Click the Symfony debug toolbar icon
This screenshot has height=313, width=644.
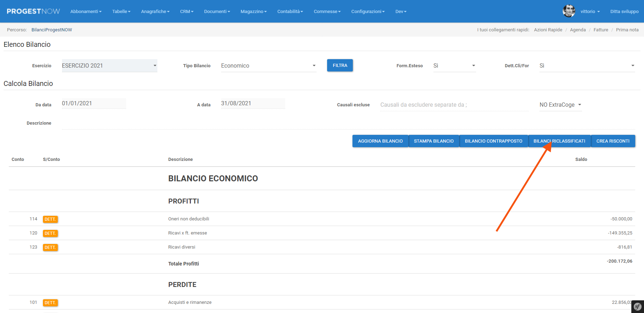point(637,307)
